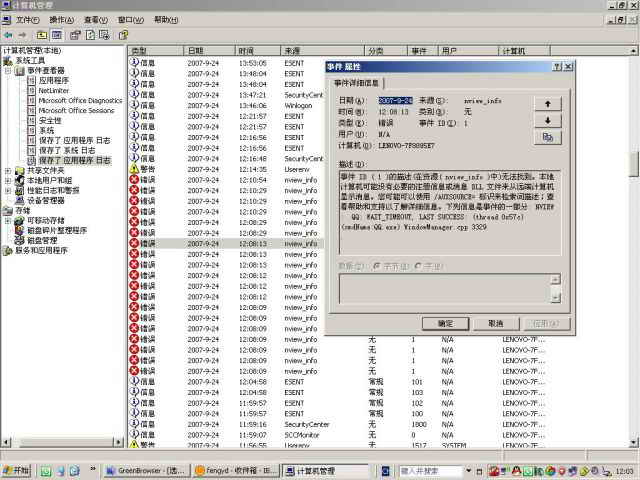This screenshot has width=640, height=480.
Task: Sort by the 计算机 column header
Action: 524,51
